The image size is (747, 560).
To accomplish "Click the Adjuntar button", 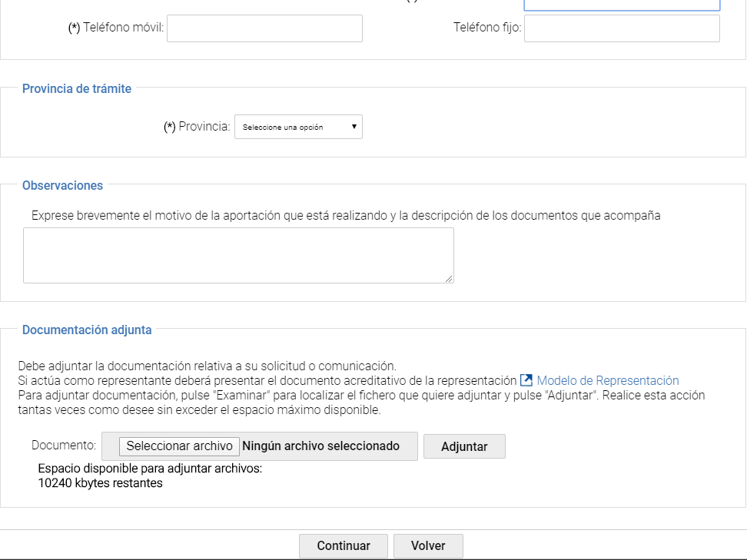I will tap(464, 446).
